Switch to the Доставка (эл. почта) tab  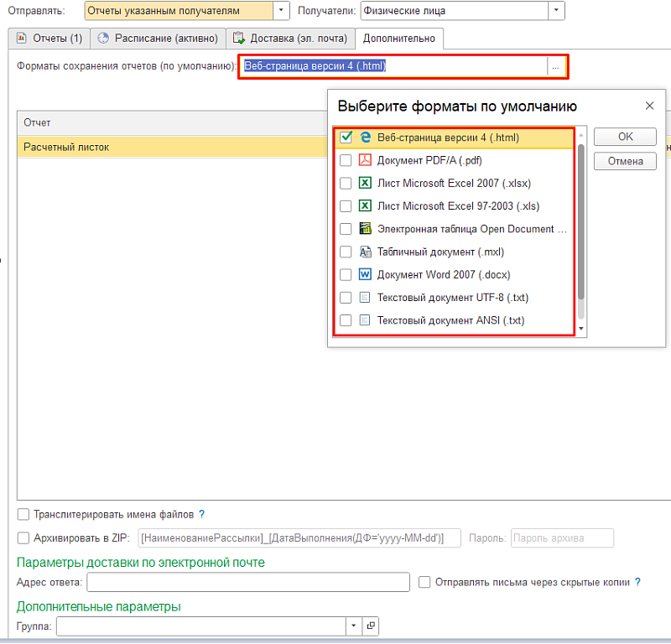(x=290, y=39)
